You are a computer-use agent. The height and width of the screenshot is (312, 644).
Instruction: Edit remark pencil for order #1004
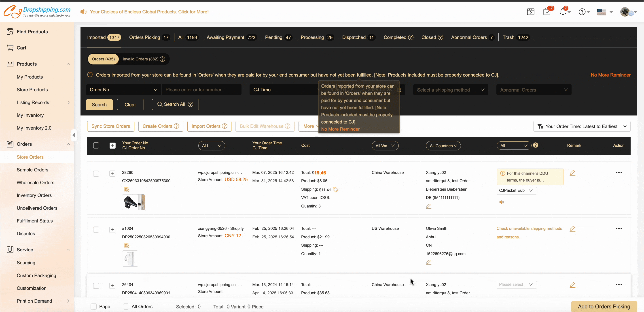[572, 229]
